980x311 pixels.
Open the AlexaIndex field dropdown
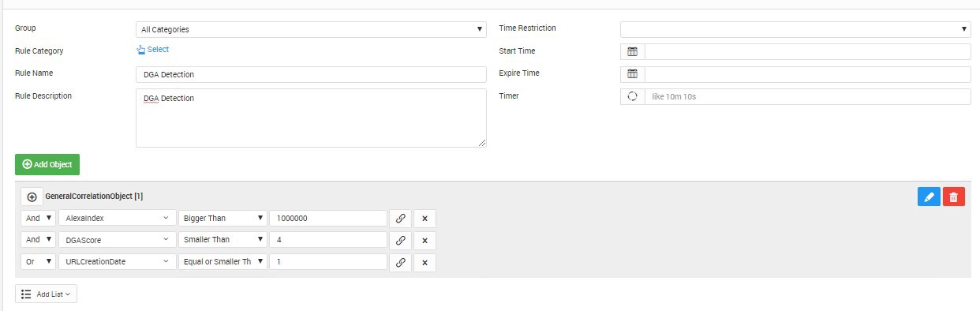tap(118, 218)
